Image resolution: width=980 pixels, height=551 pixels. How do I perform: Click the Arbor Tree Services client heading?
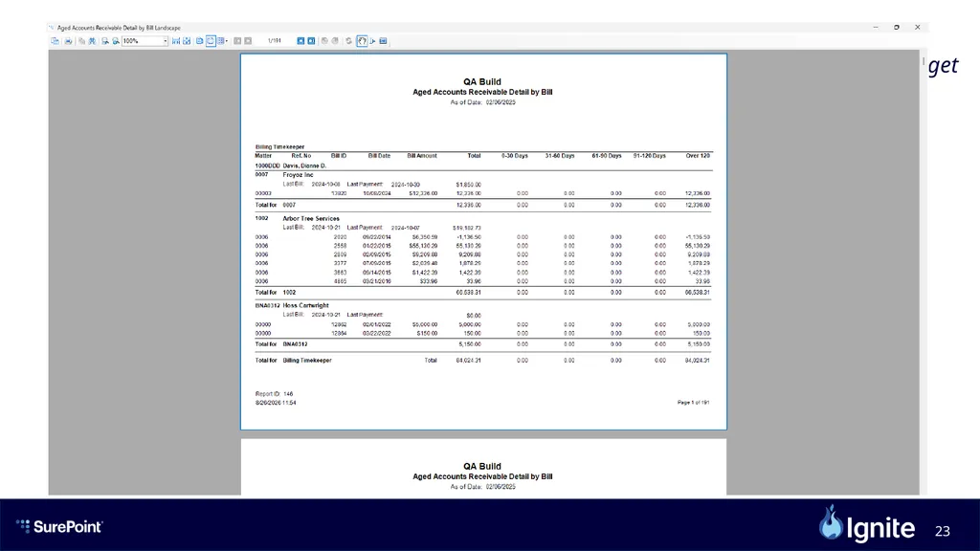click(x=311, y=219)
